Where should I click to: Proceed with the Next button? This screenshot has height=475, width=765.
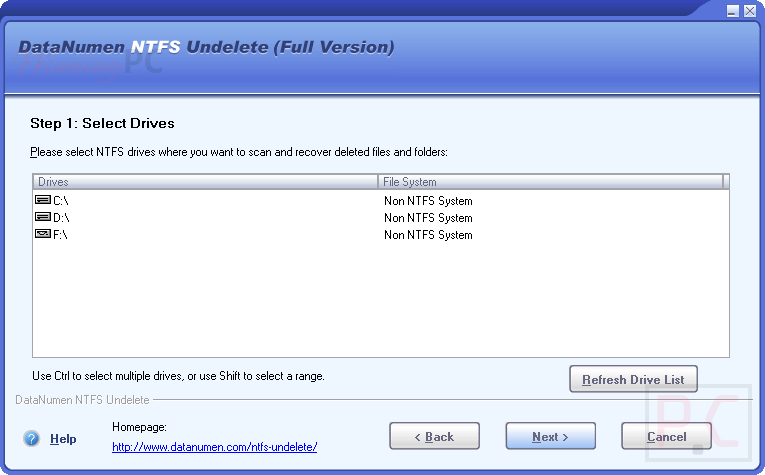pos(550,436)
